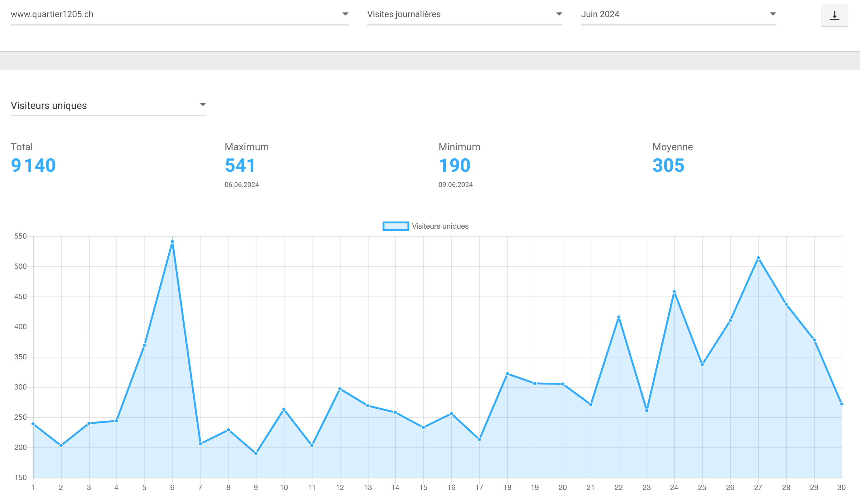Click the day 10 data point
The height and width of the screenshot is (504, 860).
coord(284,409)
